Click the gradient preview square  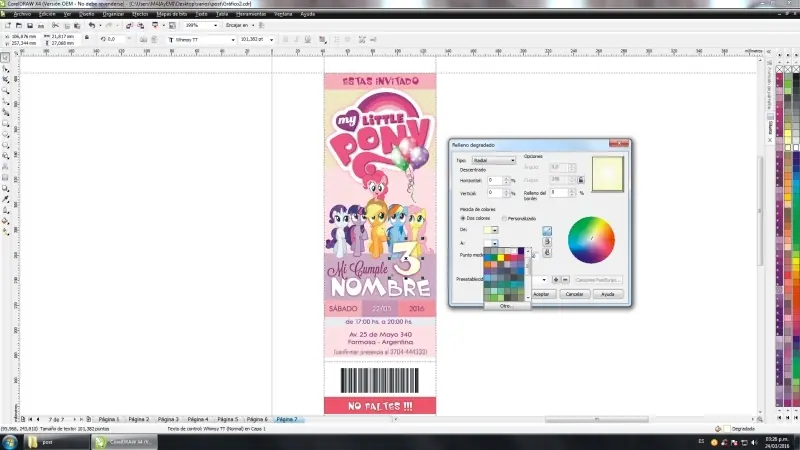point(608,174)
